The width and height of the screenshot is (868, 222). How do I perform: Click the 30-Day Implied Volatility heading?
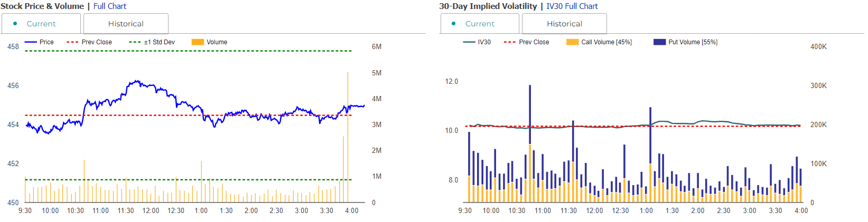(x=488, y=6)
